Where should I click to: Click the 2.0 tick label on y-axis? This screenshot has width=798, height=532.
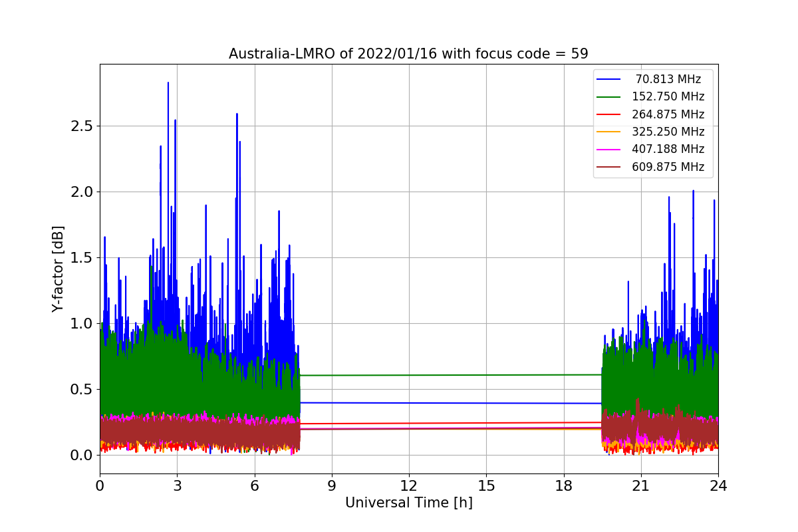[x=82, y=192]
